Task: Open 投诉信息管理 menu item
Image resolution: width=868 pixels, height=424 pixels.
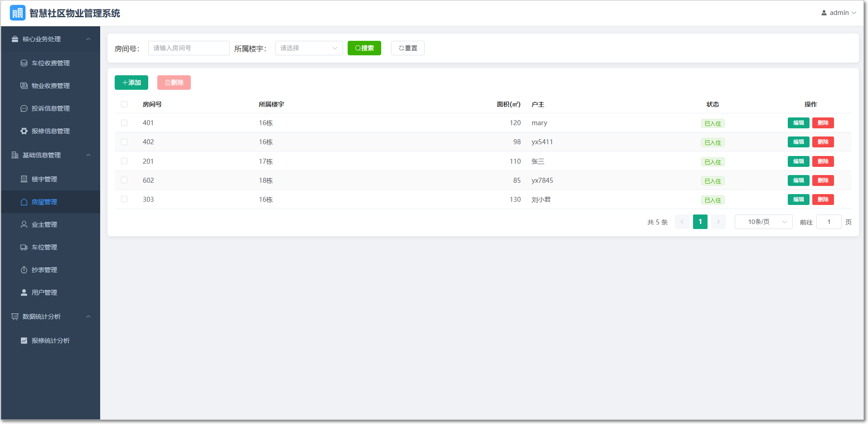Action: (x=50, y=108)
